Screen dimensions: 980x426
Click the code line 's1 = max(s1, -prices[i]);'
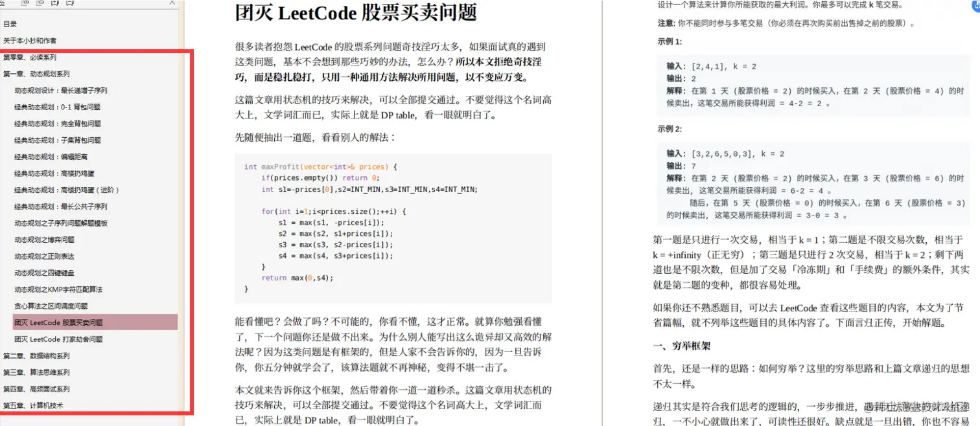331,222
